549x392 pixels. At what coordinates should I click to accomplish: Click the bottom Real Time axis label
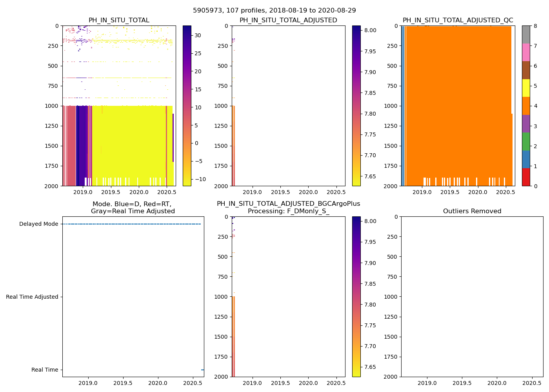pos(45,370)
